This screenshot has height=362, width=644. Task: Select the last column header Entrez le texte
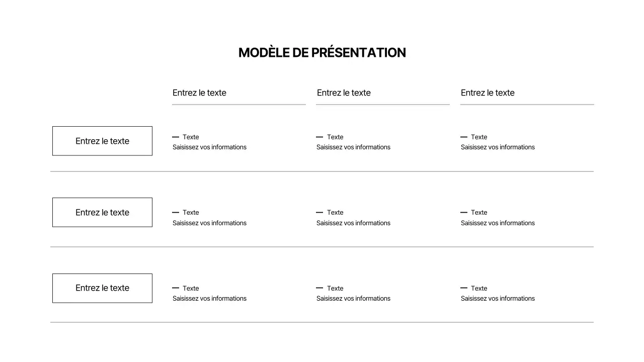click(x=488, y=93)
